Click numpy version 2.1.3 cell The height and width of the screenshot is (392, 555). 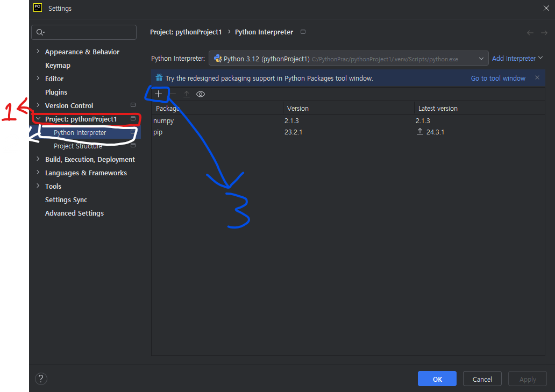tap(291, 120)
